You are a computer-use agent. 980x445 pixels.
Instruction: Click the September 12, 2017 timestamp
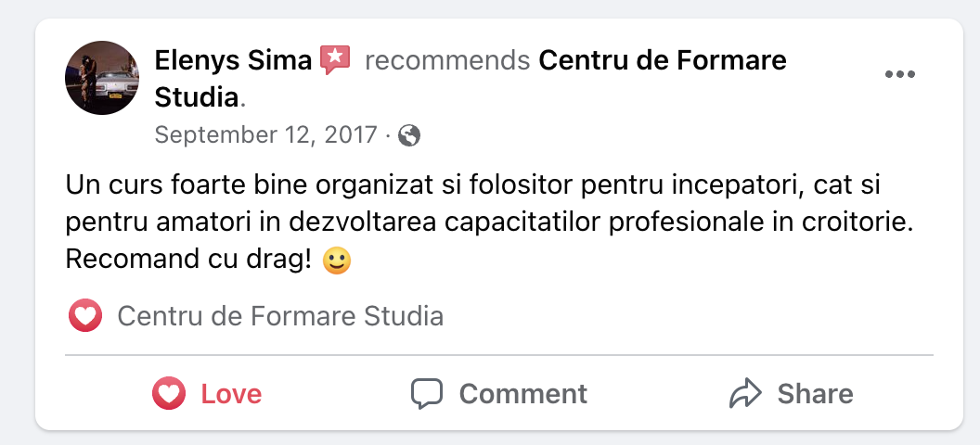(265, 135)
